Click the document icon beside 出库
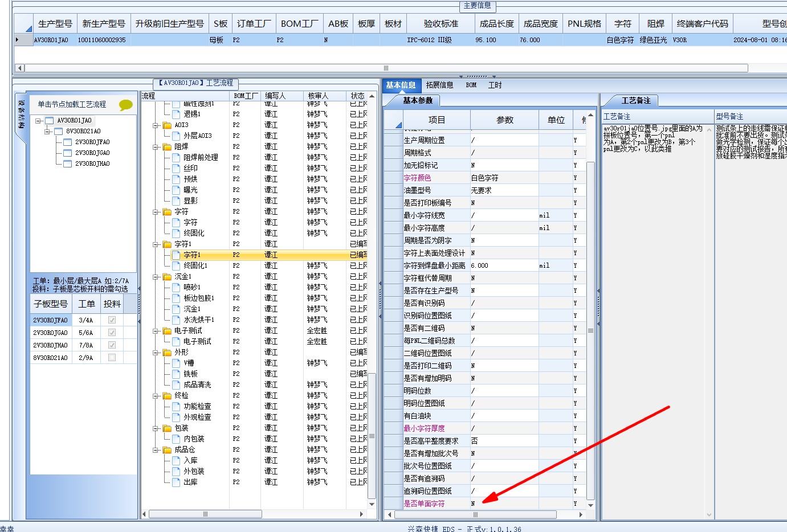 tap(176, 482)
